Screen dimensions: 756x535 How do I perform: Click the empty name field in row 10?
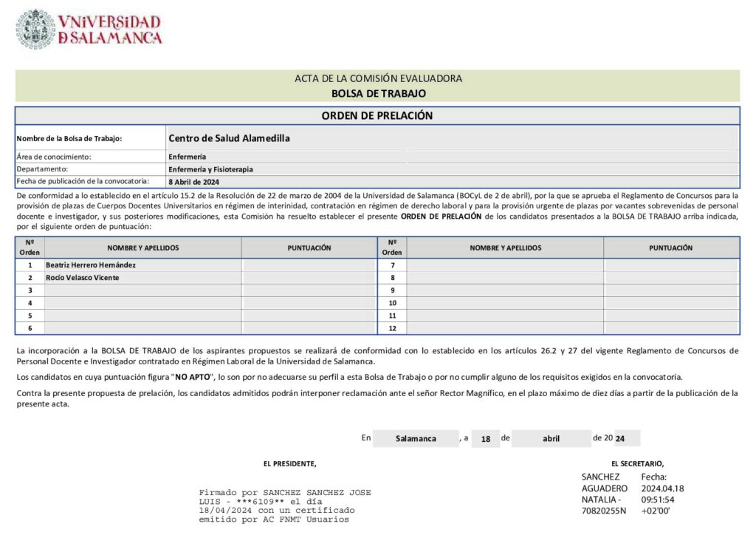(505, 302)
